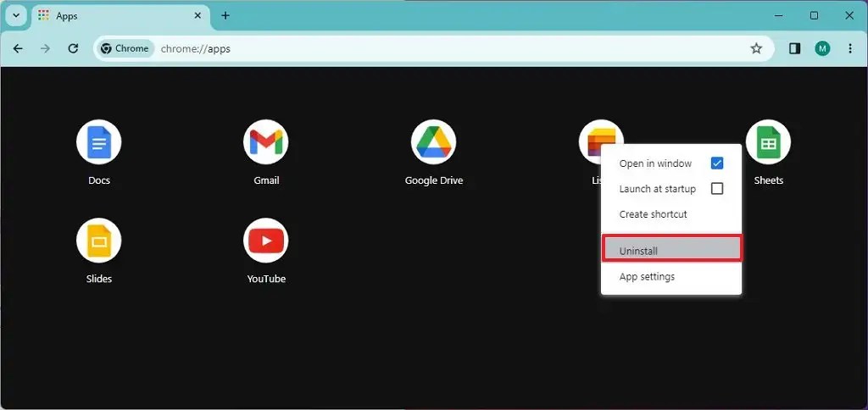Open the YouTube app icon
868x410 pixels.
pyautogui.click(x=265, y=240)
